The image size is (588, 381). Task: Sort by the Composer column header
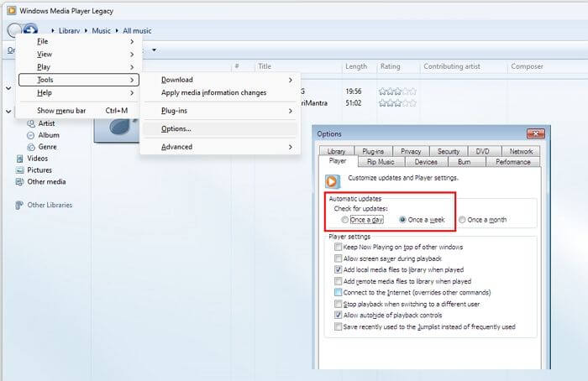(x=527, y=66)
